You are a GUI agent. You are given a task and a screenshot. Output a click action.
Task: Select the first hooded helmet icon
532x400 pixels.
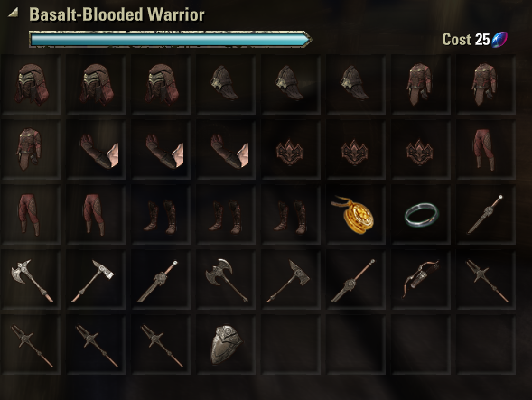tap(31, 84)
